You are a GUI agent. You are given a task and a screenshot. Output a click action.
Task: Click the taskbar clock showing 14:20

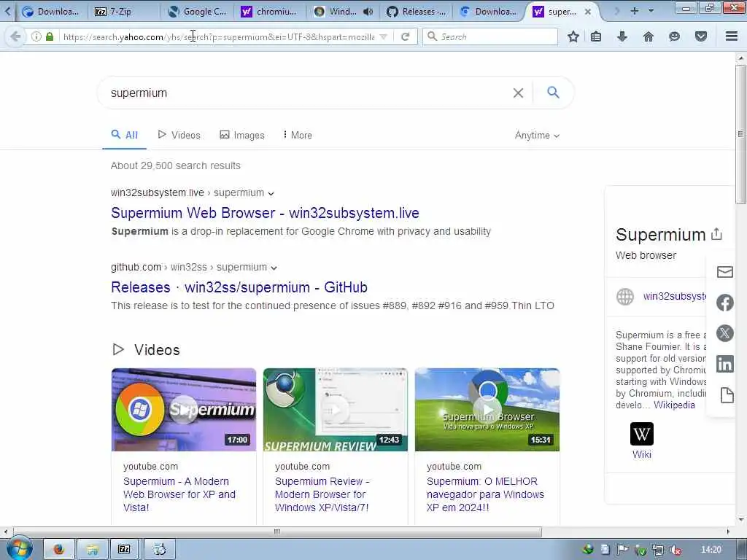[711, 550]
